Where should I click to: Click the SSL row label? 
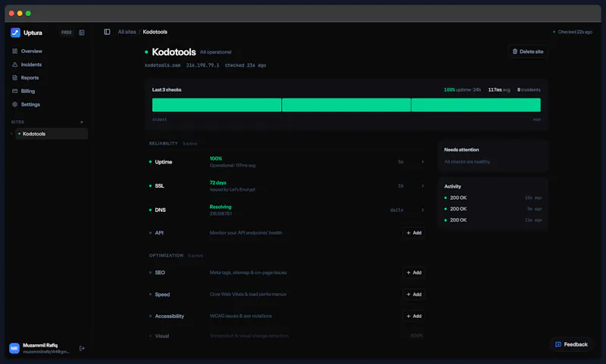[x=160, y=185]
